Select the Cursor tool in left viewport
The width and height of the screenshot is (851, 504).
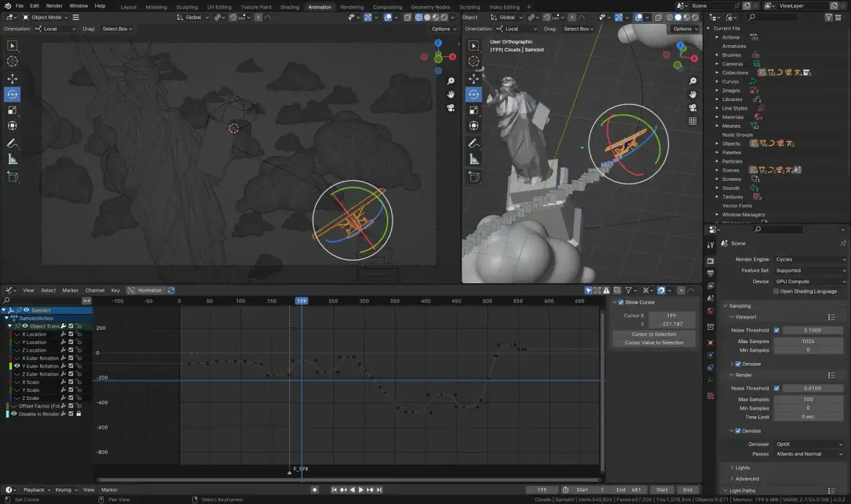(13, 61)
